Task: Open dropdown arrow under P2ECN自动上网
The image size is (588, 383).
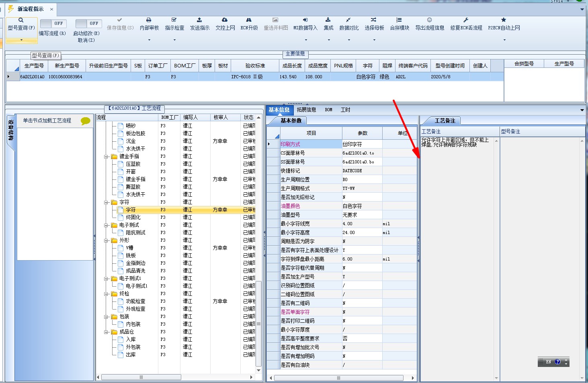Action: 504,40
